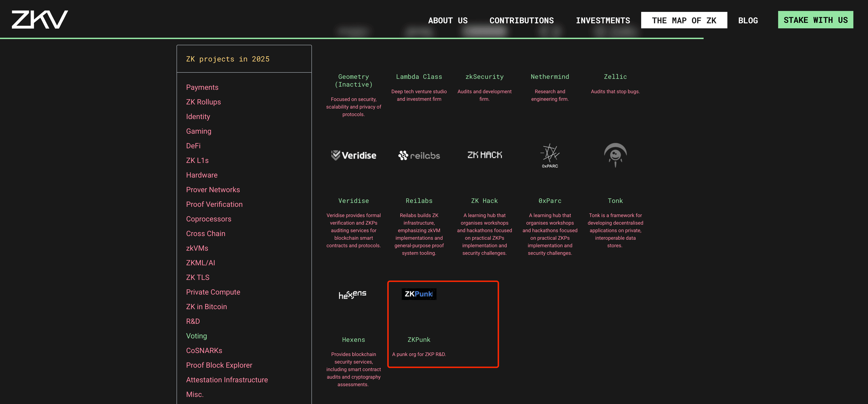Select Coprocessors category

[x=208, y=219]
